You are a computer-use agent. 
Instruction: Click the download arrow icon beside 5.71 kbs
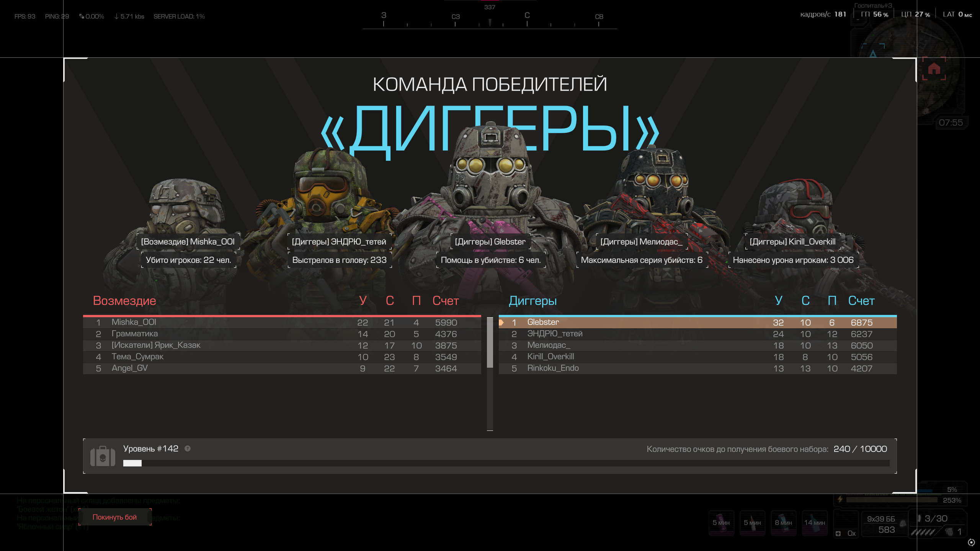[x=116, y=16]
